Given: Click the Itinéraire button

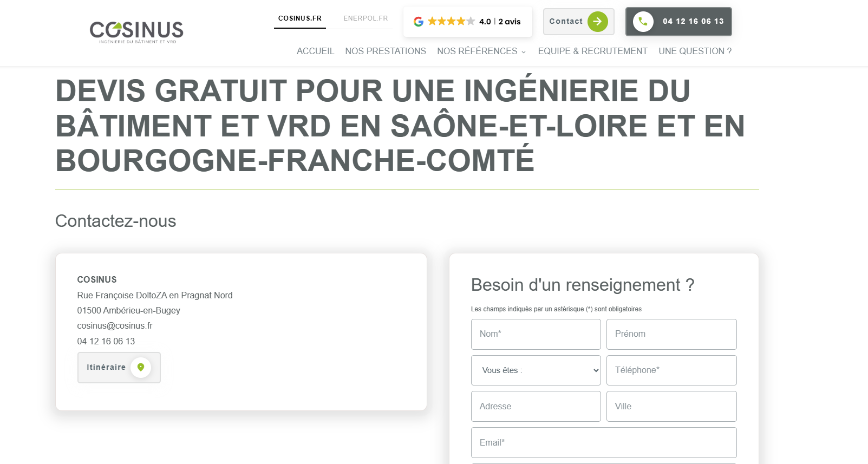Looking at the screenshot, I should 119,368.
